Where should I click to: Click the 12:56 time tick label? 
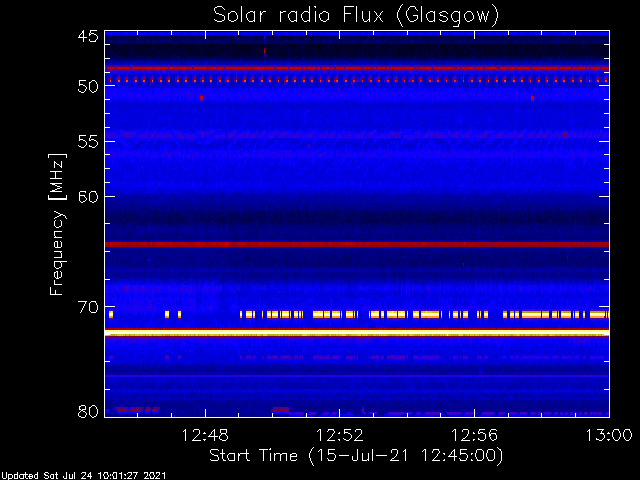tap(474, 435)
